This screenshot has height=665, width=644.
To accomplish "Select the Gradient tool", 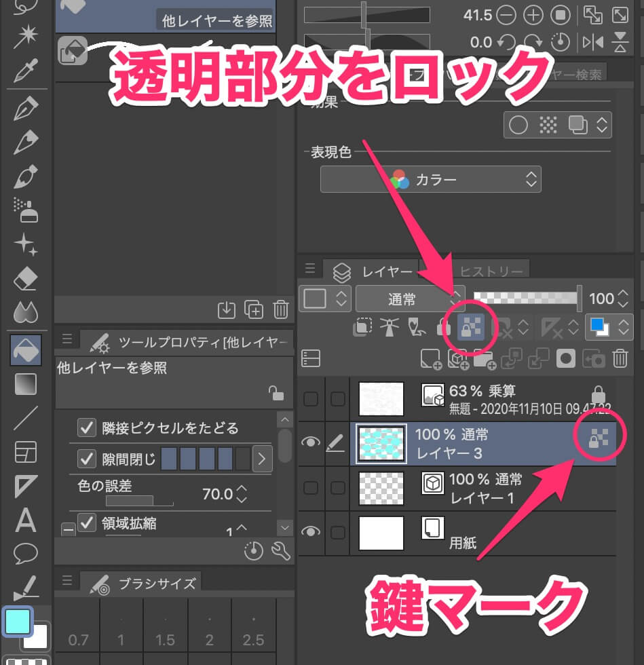I will pos(26,384).
